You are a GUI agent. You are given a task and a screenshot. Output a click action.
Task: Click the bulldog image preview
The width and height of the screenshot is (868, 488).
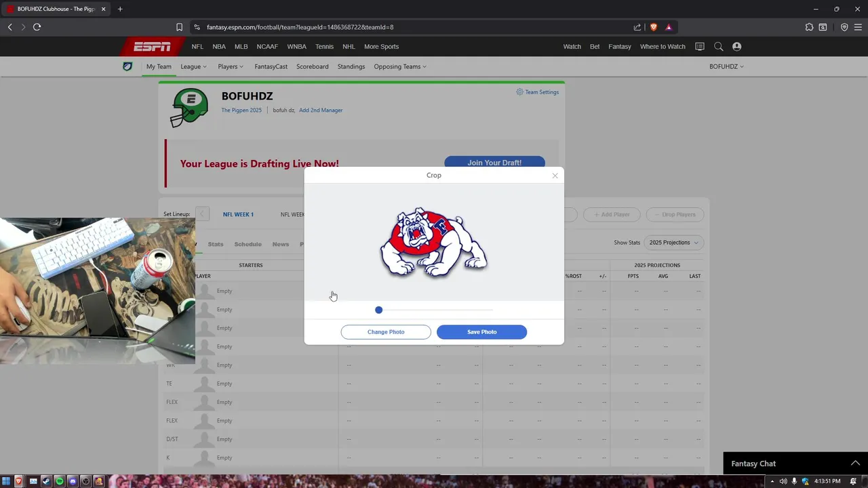434,242
